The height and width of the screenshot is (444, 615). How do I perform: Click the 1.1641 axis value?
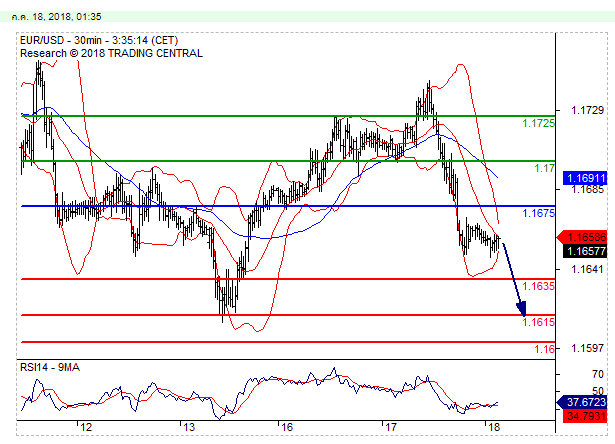click(587, 269)
